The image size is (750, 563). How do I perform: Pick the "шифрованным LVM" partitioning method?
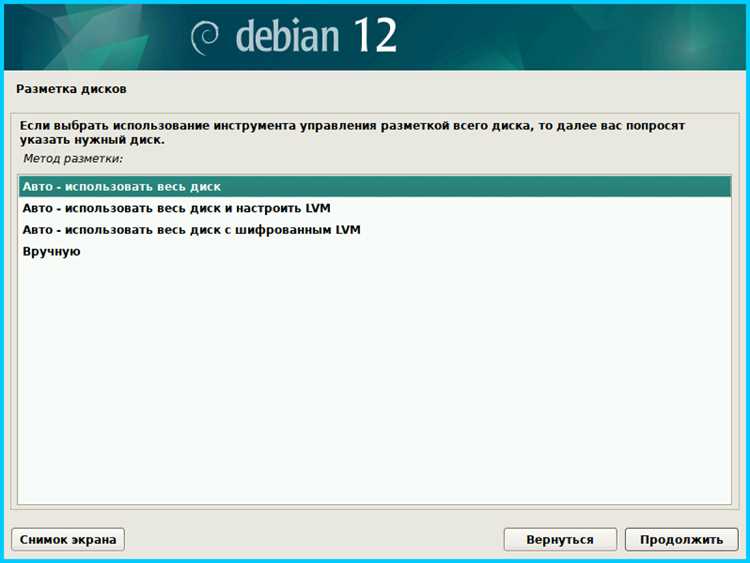[375, 230]
